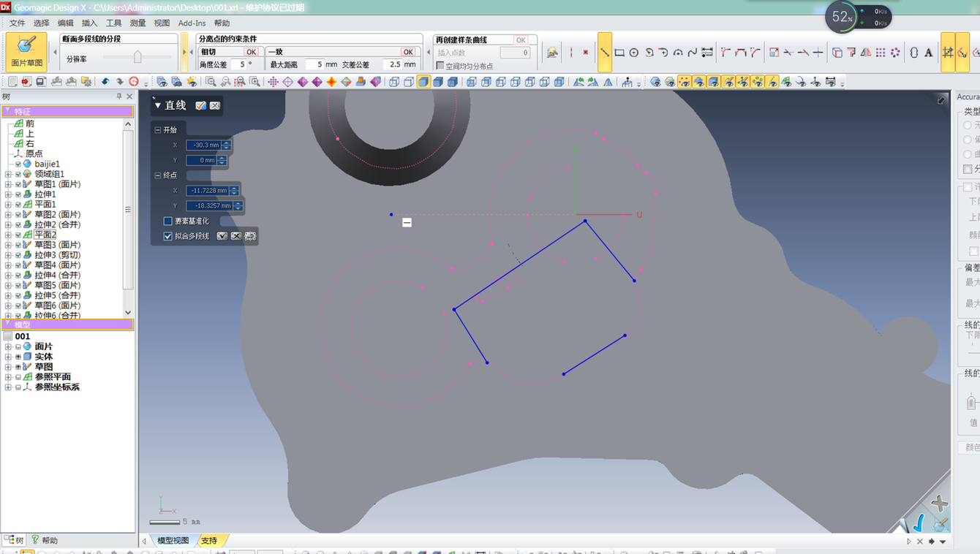Toggle the 空间均匀分布点 checkbox

(x=440, y=66)
